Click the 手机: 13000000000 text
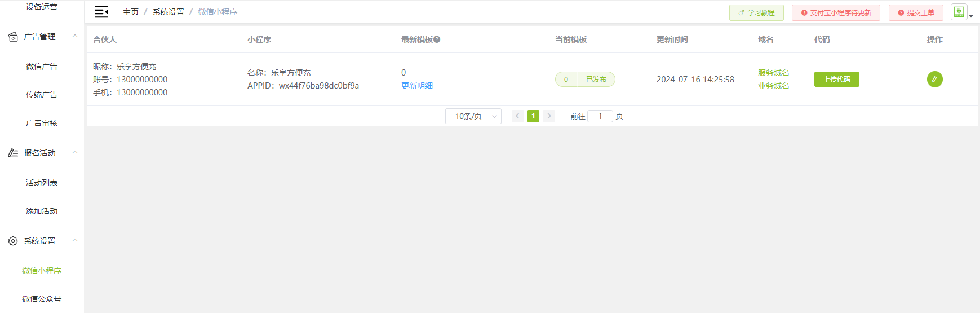The image size is (980, 313). click(x=130, y=92)
